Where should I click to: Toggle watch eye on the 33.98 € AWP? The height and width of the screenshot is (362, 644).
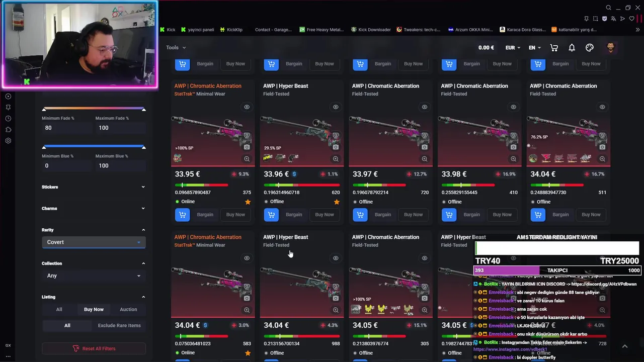point(513,107)
